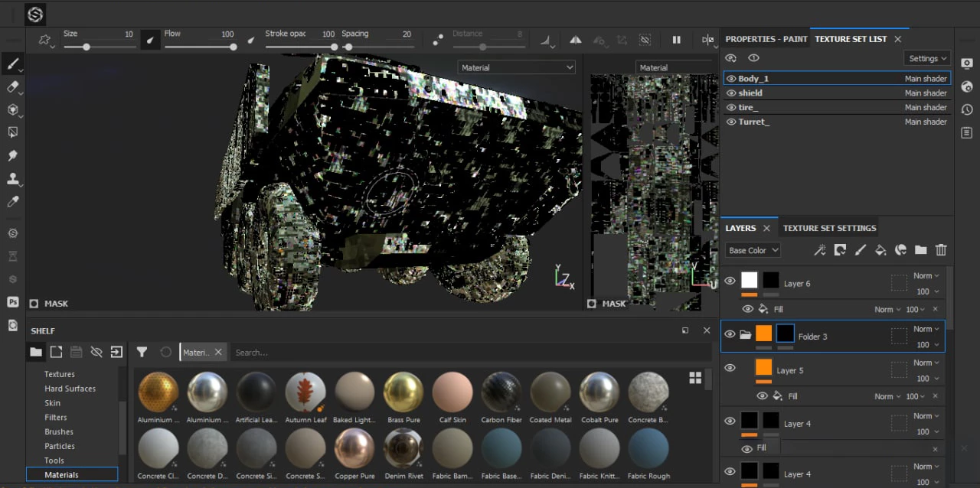Screen dimensions: 980x488
Task: Click the add fill layer bucket icon
Action: (880, 250)
